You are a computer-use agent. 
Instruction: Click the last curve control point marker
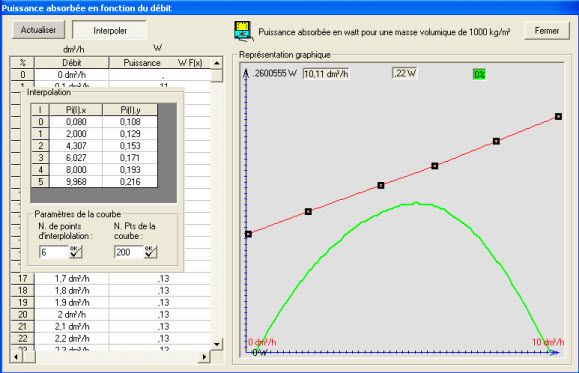(558, 117)
